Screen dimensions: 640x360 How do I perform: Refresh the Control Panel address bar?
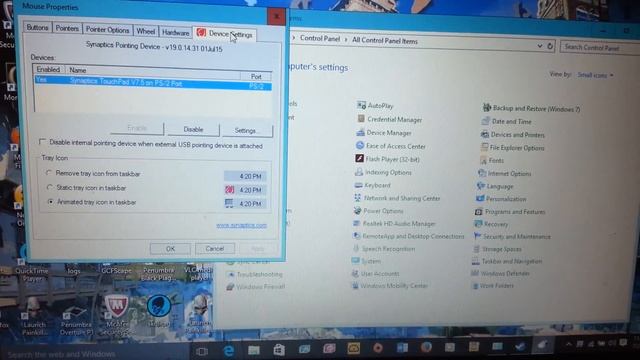tap(550, 46)
